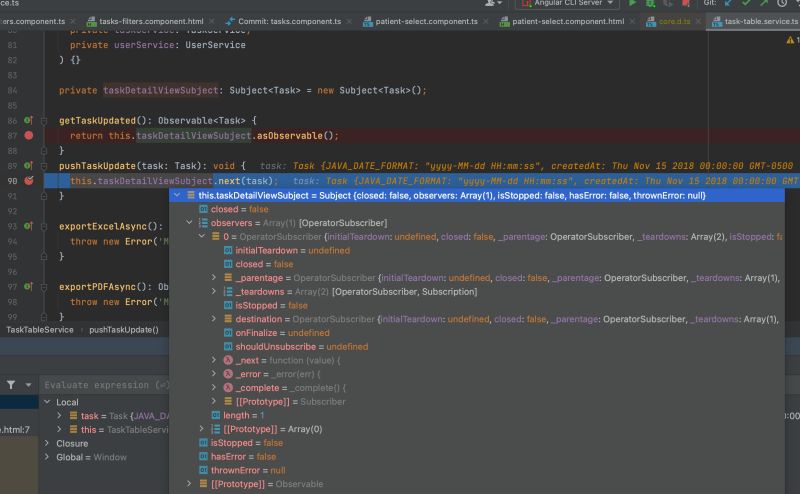Close the tasks-filters.component.html tab
The image size is (800, 494).
[212, 21]
